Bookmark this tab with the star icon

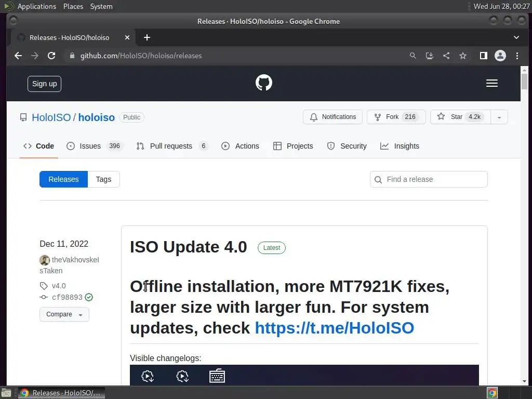coord(463,56)
